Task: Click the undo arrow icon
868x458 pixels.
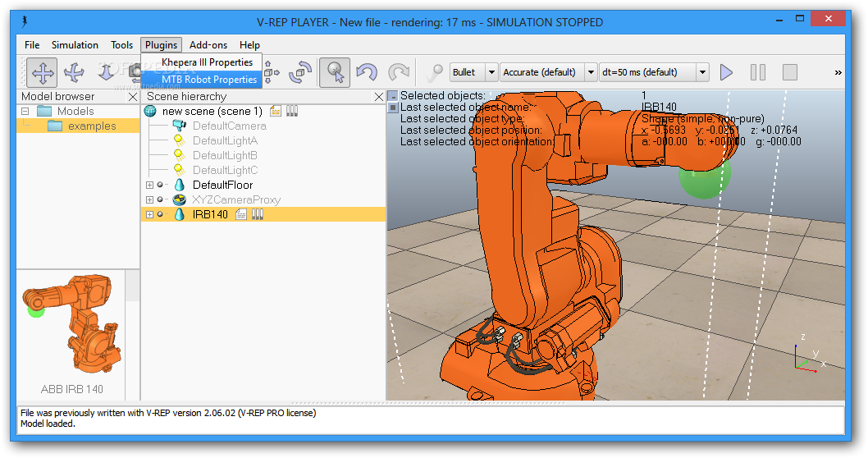Action: click(x=367, y=72)
